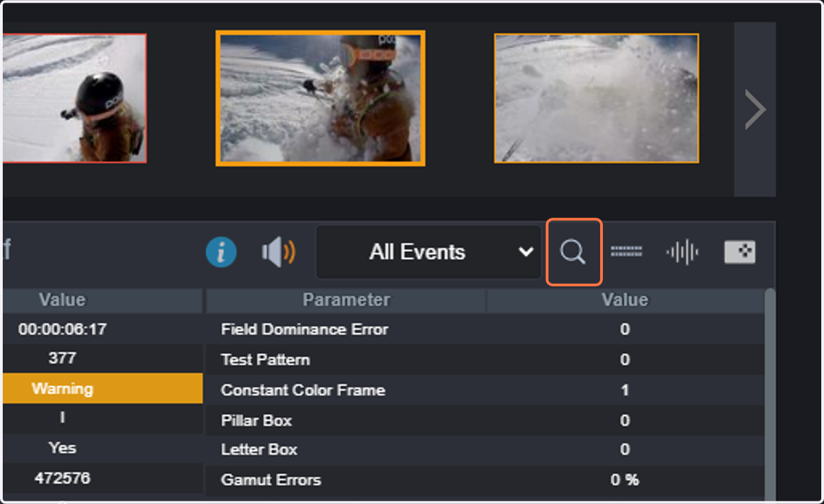
Task: Select the Field Dominance Error row
Action: [x=485, y=330]
